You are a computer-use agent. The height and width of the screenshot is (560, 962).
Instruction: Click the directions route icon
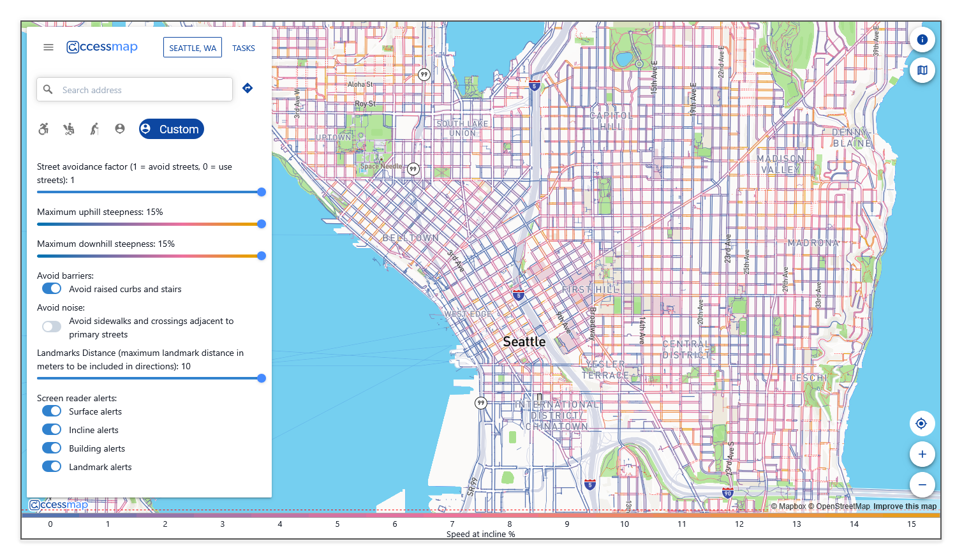coord(248,89)
